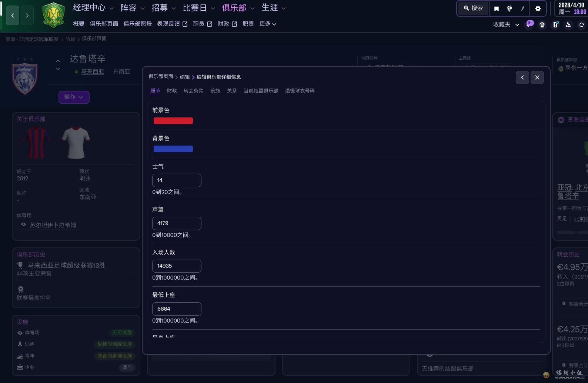Go back using the dialog's left chevron
This screenshot has width=588, height=383.
click(522, 77)
